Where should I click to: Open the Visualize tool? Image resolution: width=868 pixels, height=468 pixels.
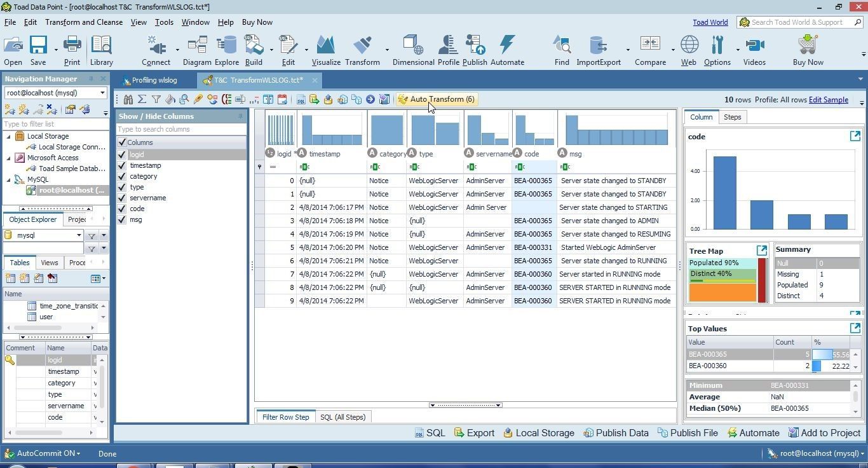[x=326, y=50]
